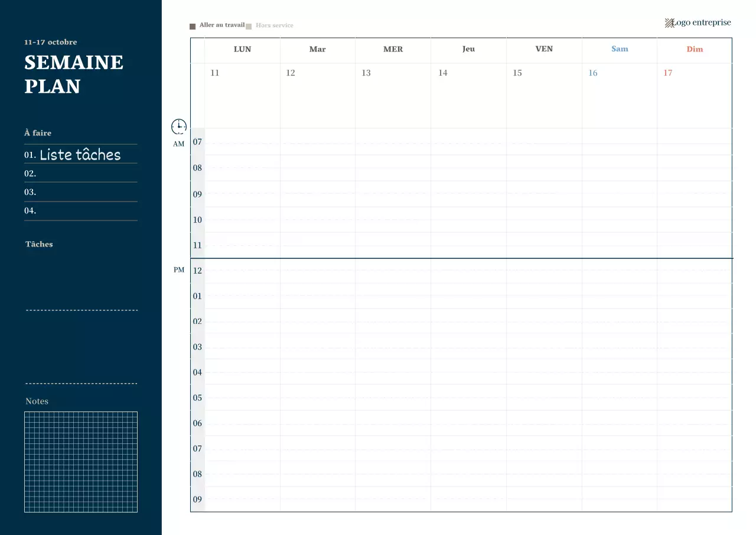
Task: Open the Notes section in the sidebar
Action: pos(37,401)
